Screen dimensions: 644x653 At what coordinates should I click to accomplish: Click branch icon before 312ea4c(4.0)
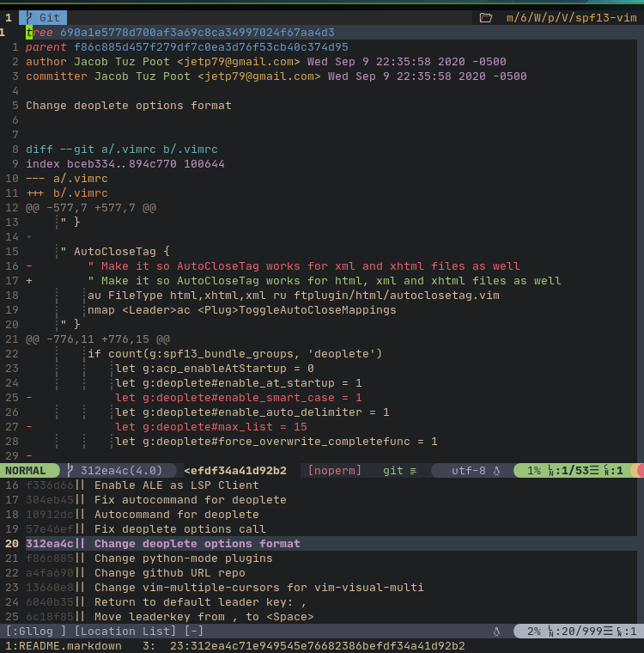tap(70, 471)
